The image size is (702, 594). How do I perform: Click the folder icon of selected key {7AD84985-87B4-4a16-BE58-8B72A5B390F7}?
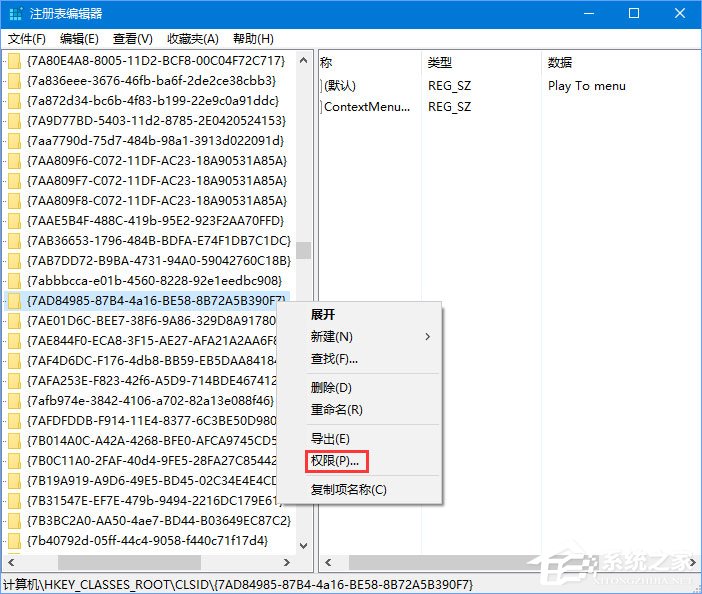pyautogui.click(x=14, y=301)
